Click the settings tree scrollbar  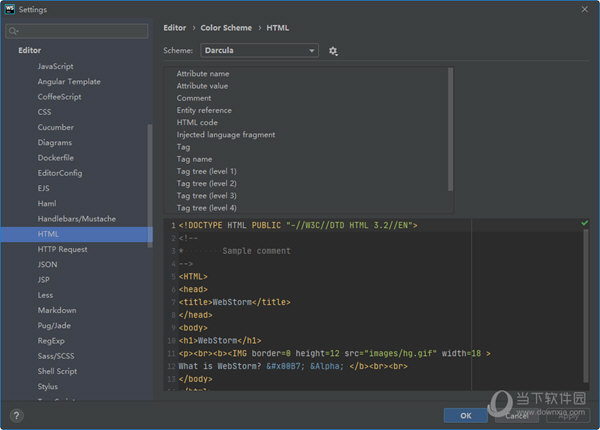(x=150, y=186)
